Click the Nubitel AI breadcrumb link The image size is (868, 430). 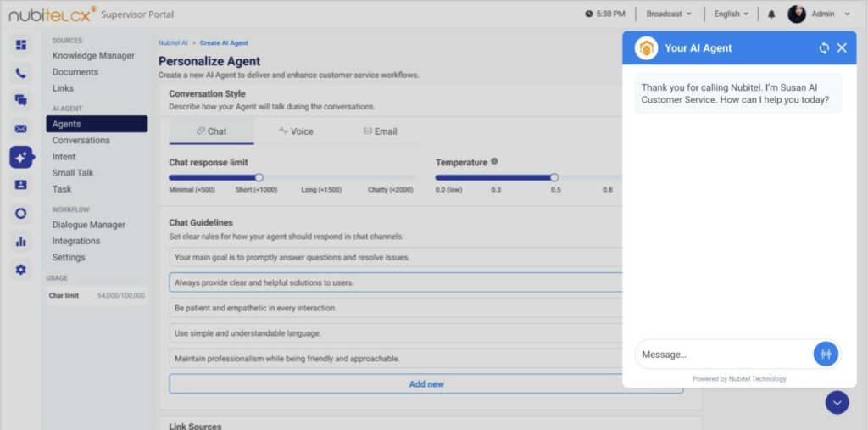[173, 42]
